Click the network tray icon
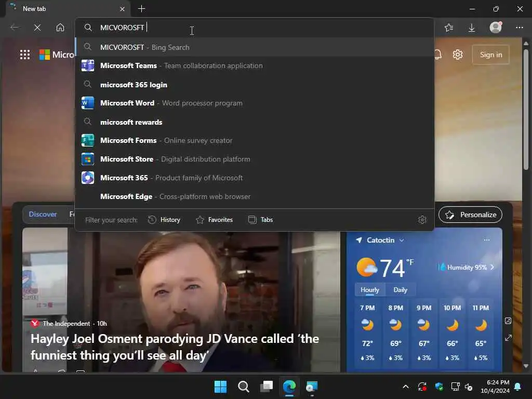Image resolution: width=532 pixels, height=399 pixels. click(455, 387)
